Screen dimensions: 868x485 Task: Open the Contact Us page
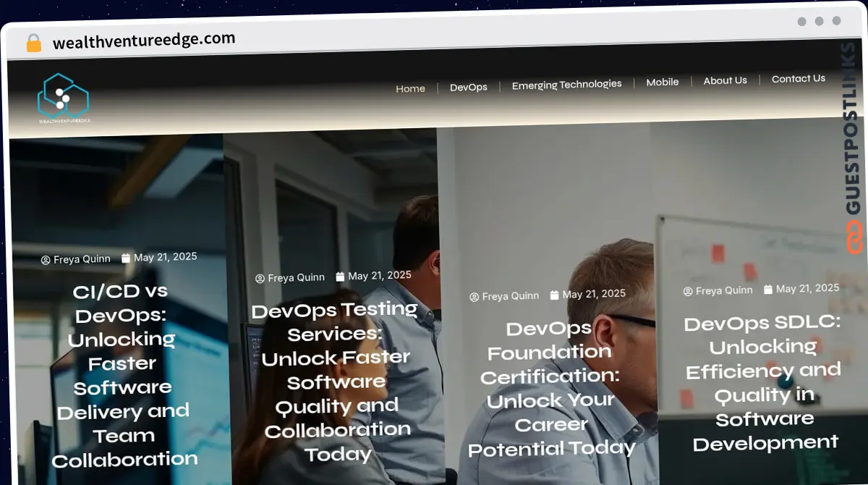798,78
